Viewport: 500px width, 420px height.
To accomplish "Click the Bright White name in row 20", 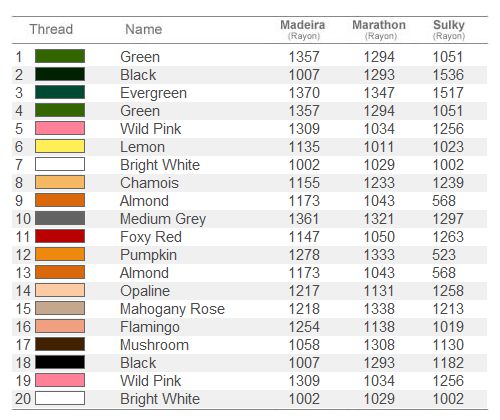I will coord(160,399).
